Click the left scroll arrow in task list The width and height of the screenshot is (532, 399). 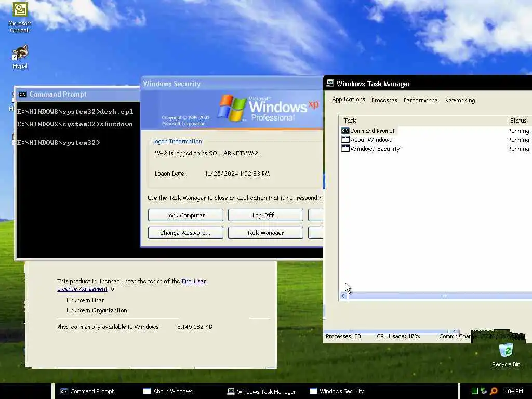343,296
